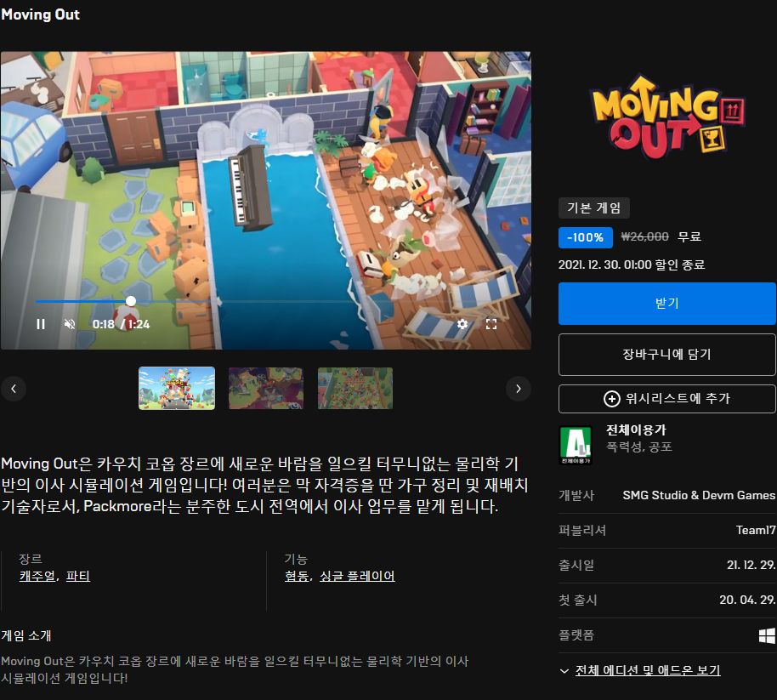The width and height of the screenshot is (777, 700).
Task: Show next media thumbnails
Action: (x=519, y=389)
